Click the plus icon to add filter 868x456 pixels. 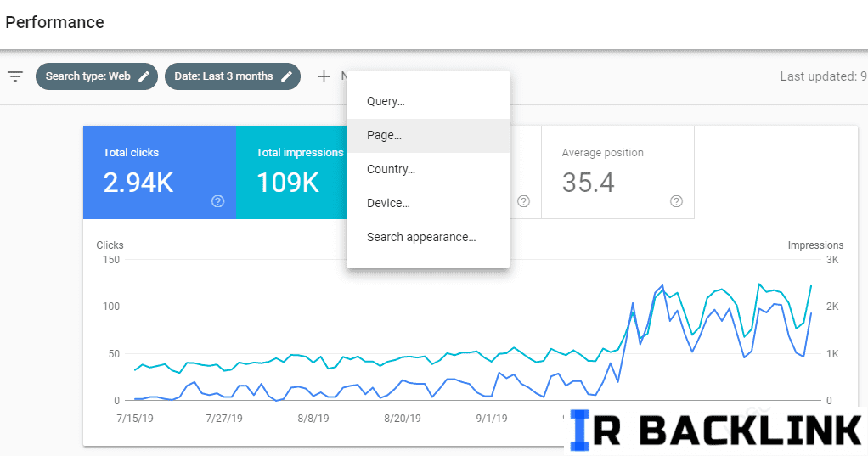pyautogui.click(x=324, y=76)
